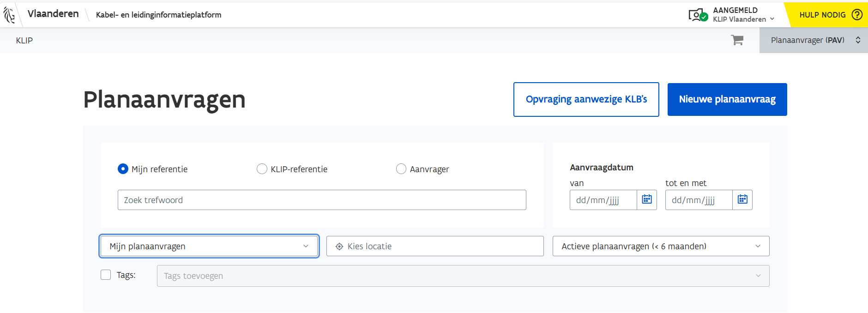Click the question mark help icon
This screenshot has height=313, width=868.
857,15
